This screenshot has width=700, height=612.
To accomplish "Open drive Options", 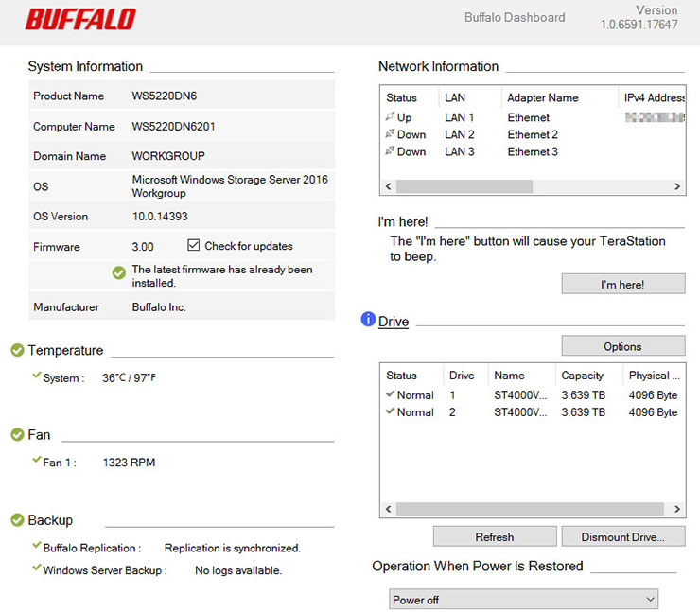I will 622,346.
